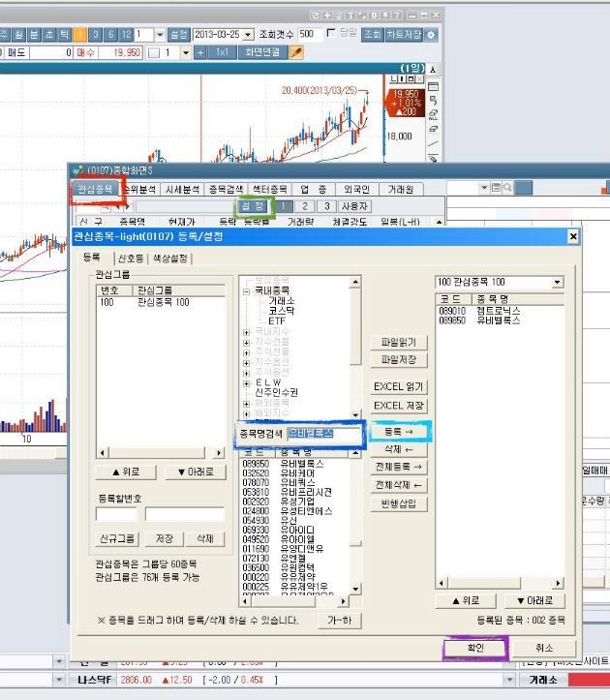
Task: Choose the 6 interval button
Action: (110, 35)
